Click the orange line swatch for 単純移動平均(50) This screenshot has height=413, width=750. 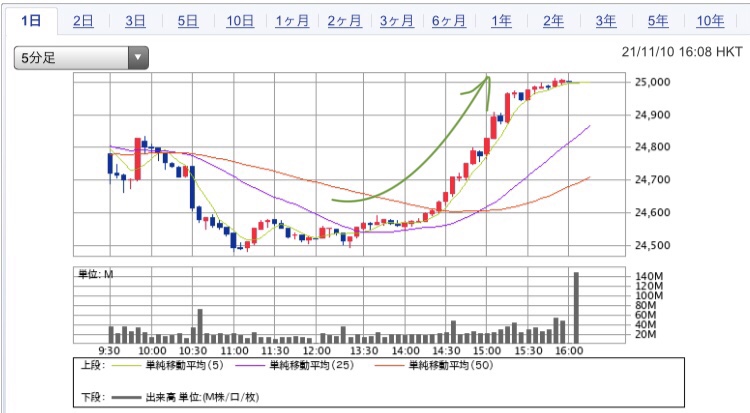point(389,366)
